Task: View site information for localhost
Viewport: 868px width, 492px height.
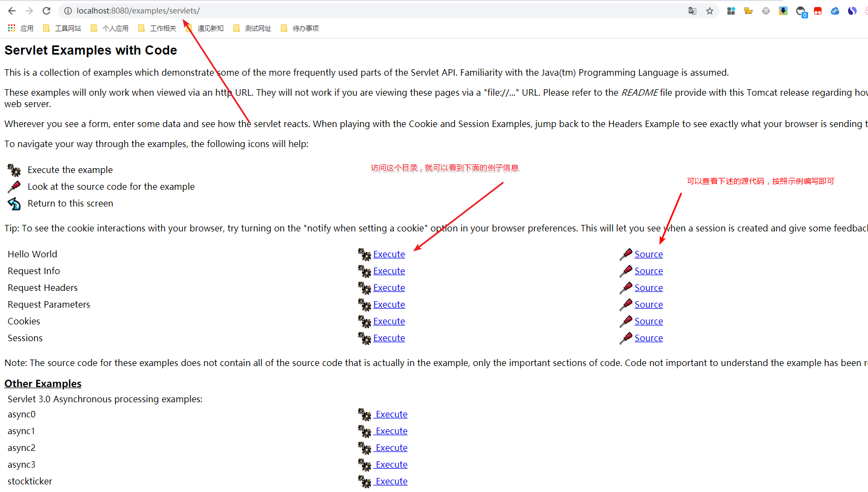Action: (68, 11)
